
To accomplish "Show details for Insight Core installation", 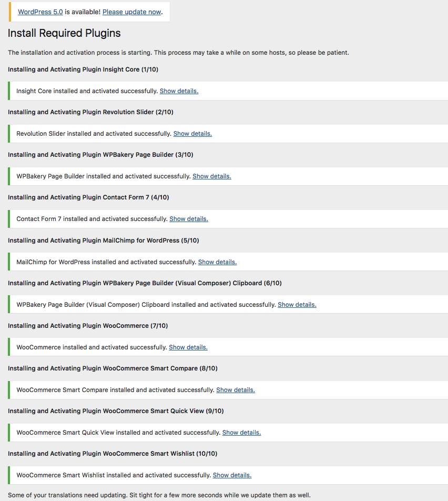I will [179, 91].
